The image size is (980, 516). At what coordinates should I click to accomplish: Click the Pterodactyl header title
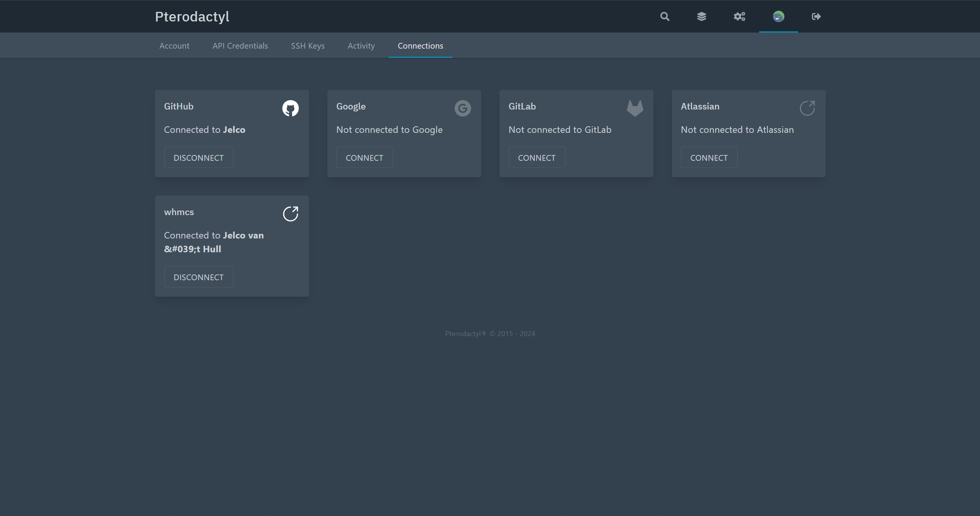click(192, 16)
